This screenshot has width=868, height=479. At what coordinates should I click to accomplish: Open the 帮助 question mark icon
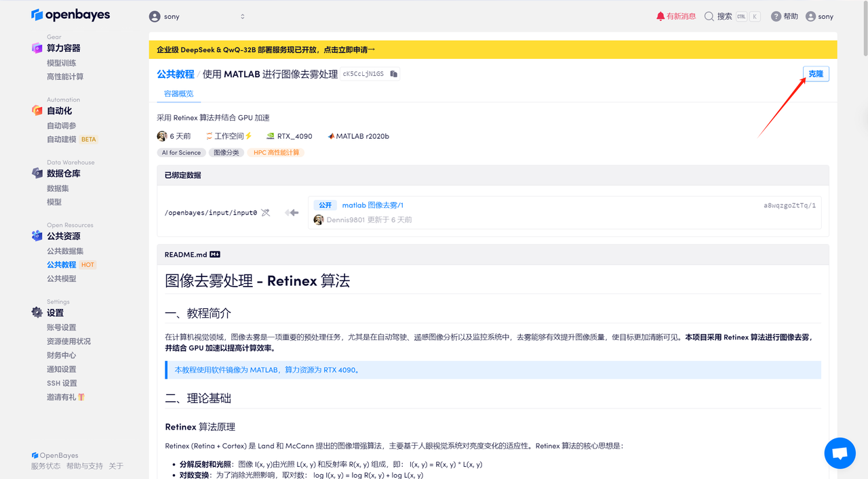pyautogui.click(x=776, y=16)
